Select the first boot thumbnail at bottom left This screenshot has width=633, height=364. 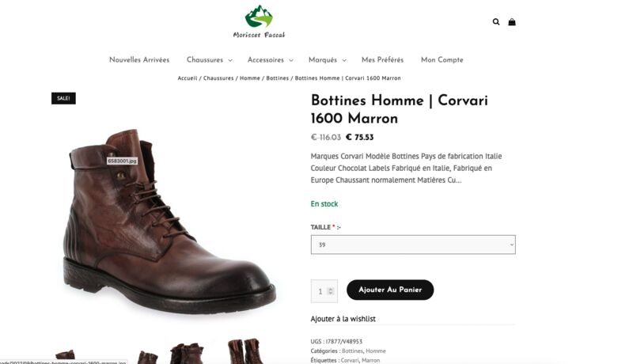pyautogui.click(x=66, y=355)
